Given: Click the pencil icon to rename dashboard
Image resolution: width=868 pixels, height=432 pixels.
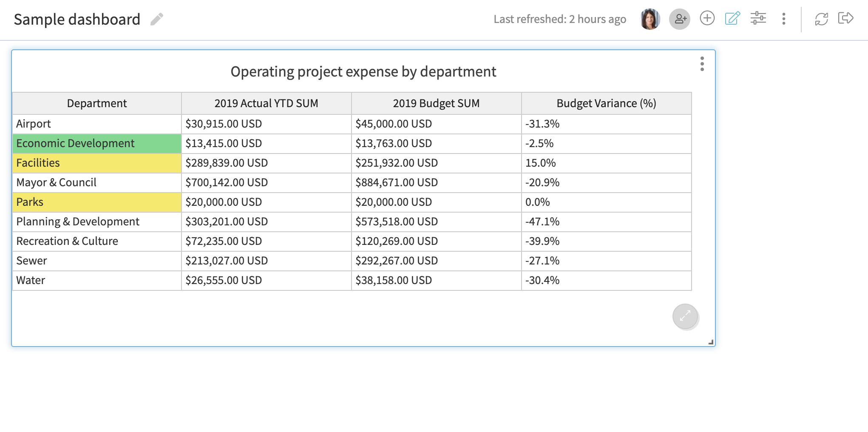Looking at the screenshot, I should tap(157, 19).
